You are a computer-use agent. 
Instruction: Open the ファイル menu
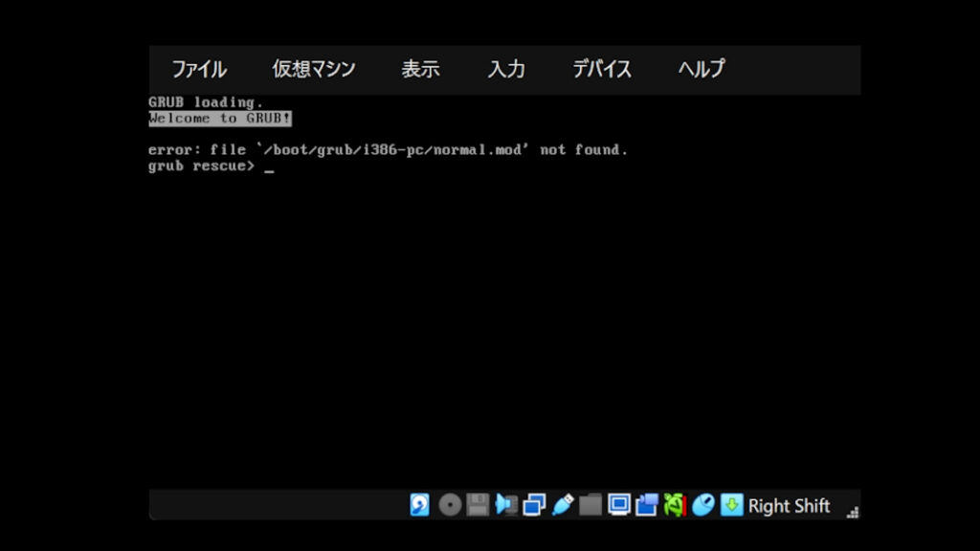click(199, 69)
